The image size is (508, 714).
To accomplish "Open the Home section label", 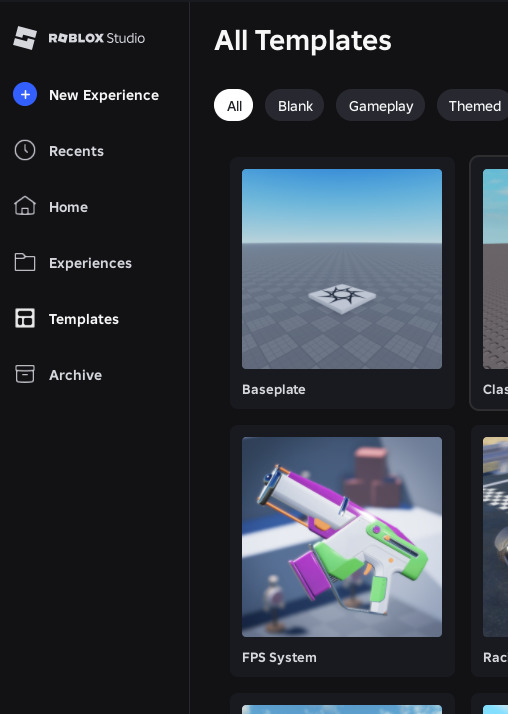I will click(69, 207).
